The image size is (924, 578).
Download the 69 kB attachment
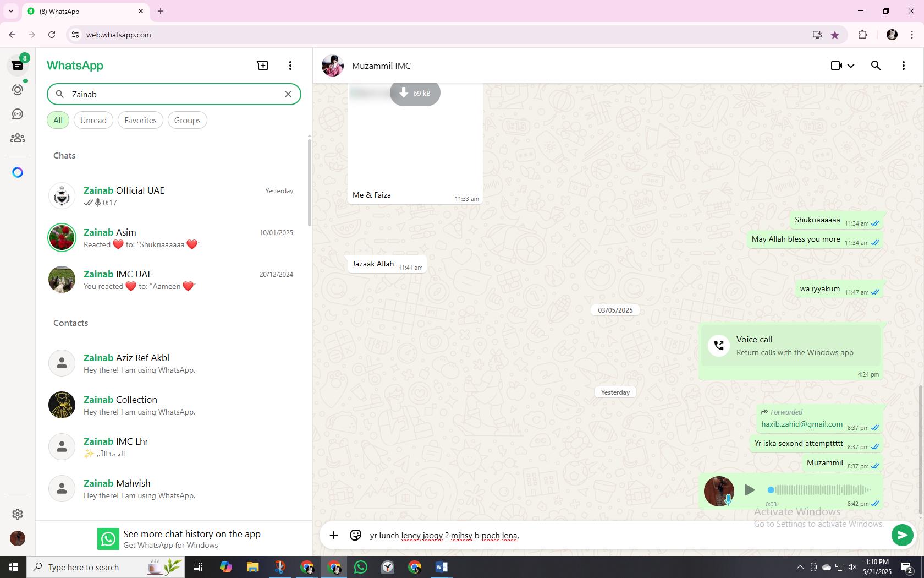415,93
